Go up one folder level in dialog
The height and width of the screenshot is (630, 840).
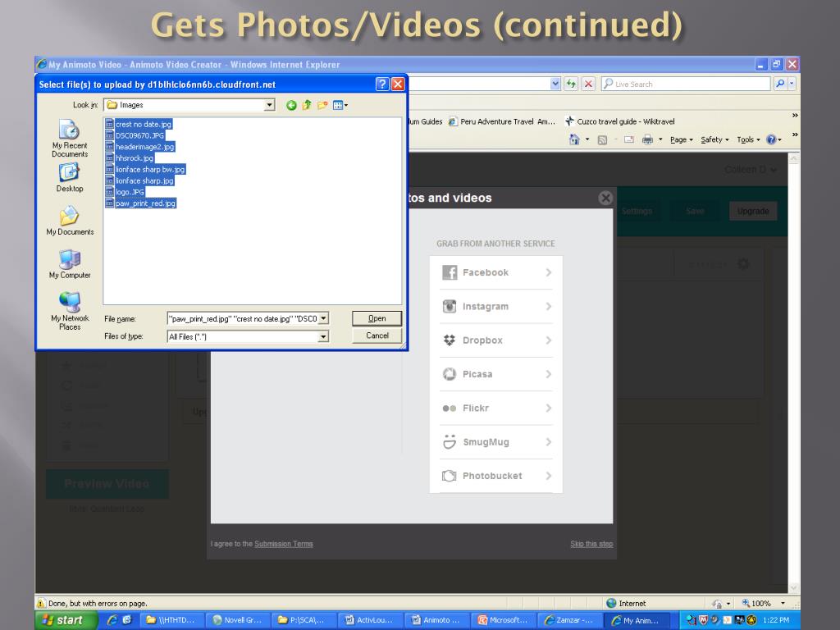coord(307,105)
